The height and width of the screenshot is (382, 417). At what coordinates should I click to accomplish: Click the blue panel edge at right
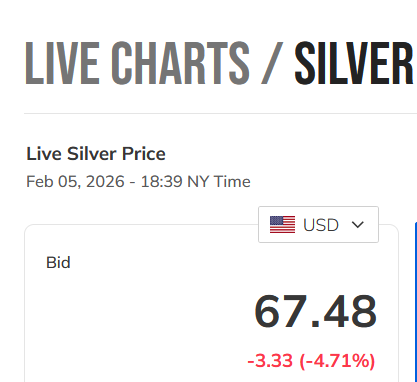pos(416,302)
